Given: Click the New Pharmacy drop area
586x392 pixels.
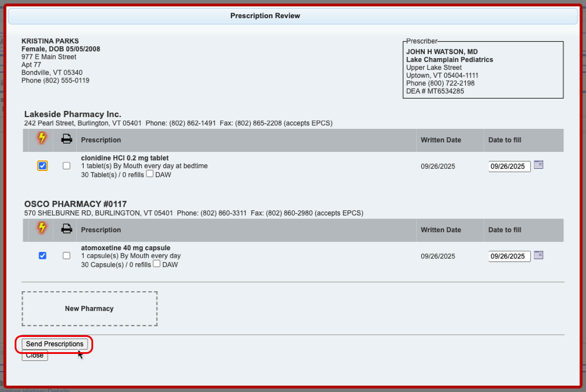Looking at the screenshot, I should point(89,308).
